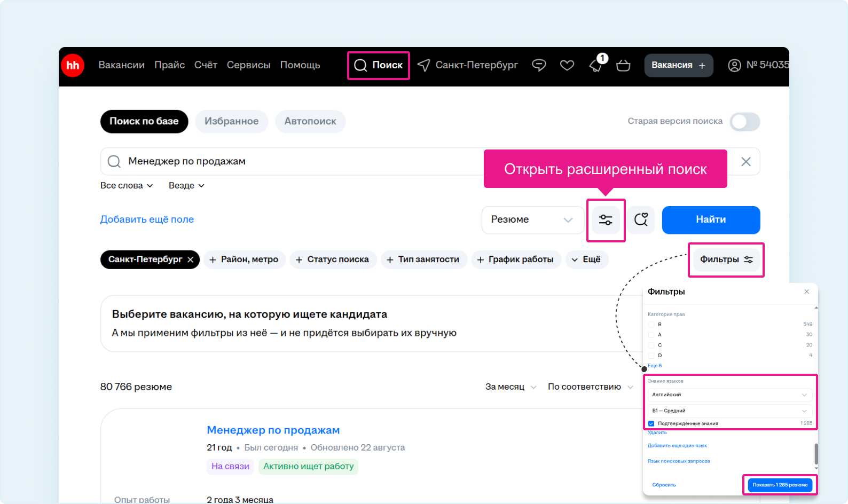Uncheck Подтверждённые знания checkbox
Viewport: 848px width, 504px height.
pyautogui.click(x=651, y=423)
